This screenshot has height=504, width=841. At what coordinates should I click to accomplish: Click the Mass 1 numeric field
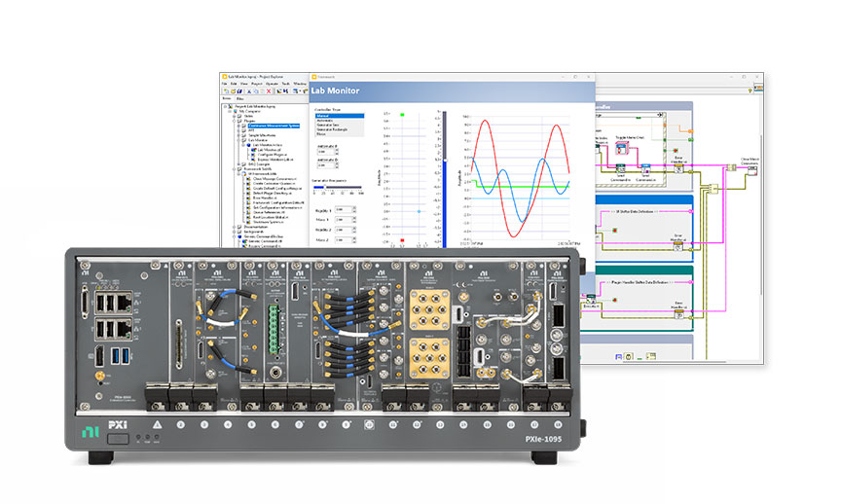344,219
